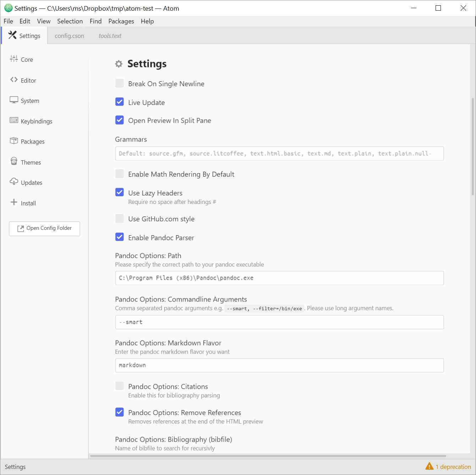Click the System monitor icon in sidebar

click(x=14, y=100)
